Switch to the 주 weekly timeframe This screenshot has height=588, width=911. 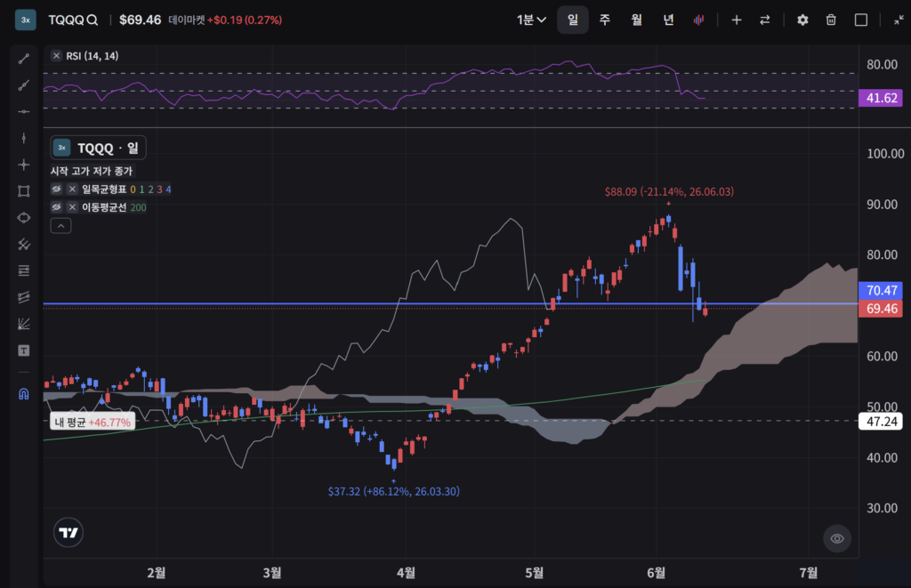pyautogui.click(x=605, y=20)
